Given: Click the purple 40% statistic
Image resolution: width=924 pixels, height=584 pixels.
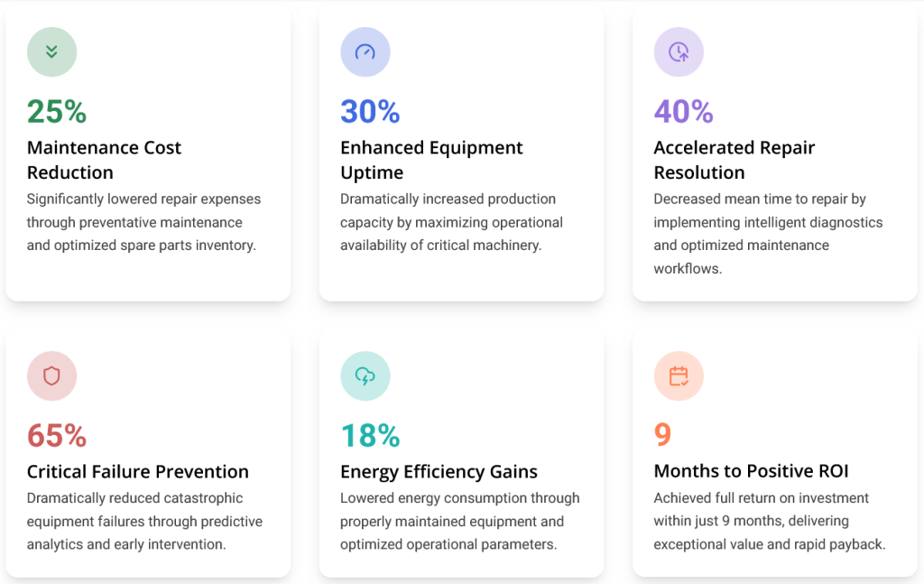Looking at the screenshot, I should pos(683,111).
